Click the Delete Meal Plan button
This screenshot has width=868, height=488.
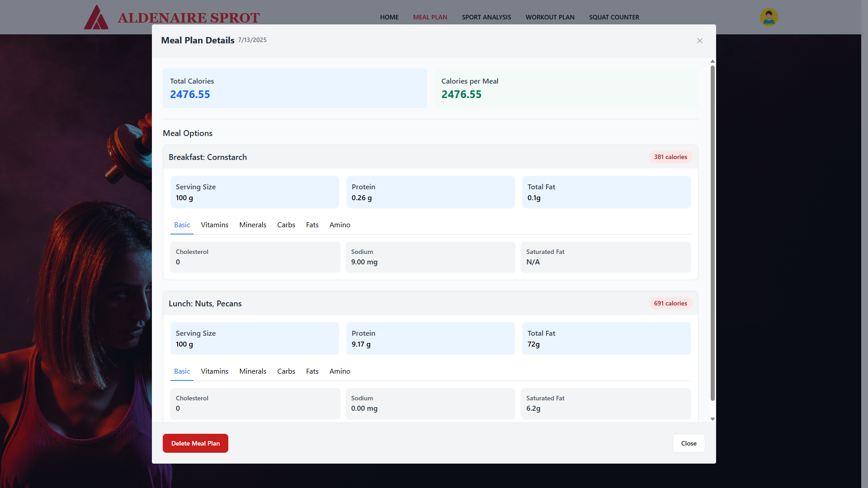tap(195, 443)
